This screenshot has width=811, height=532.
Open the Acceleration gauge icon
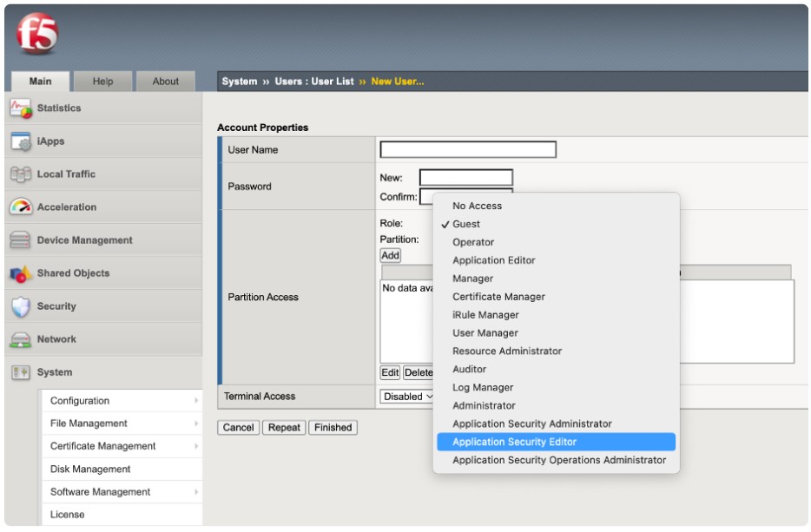20,207
